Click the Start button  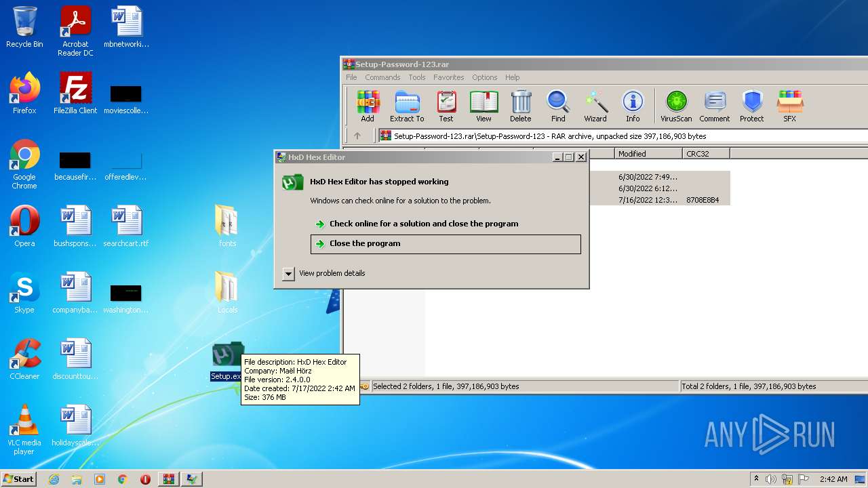(18, 479)
